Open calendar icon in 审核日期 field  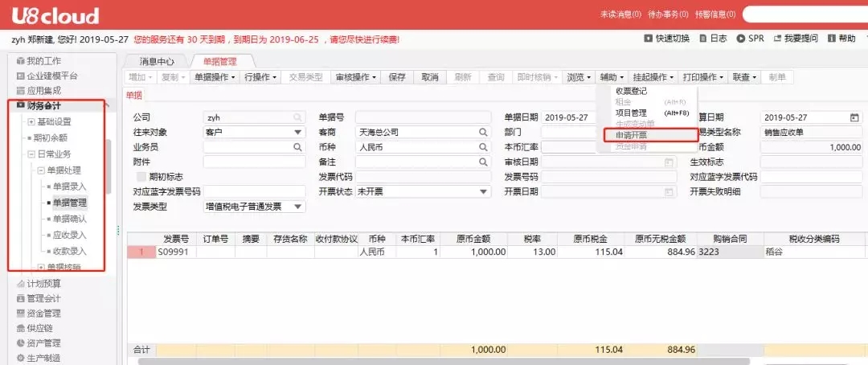pyautogui.click(x=669, y=162)
